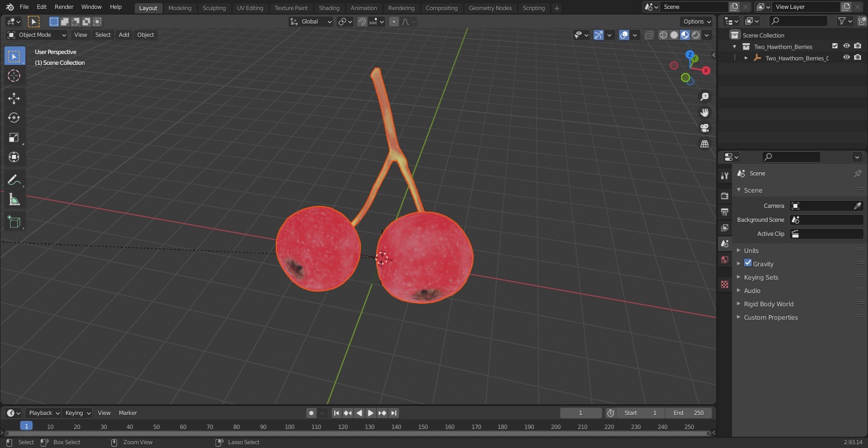Open the View Layer properties tab
The height and width of the screenshot is (448, 868).
(724, 227)
